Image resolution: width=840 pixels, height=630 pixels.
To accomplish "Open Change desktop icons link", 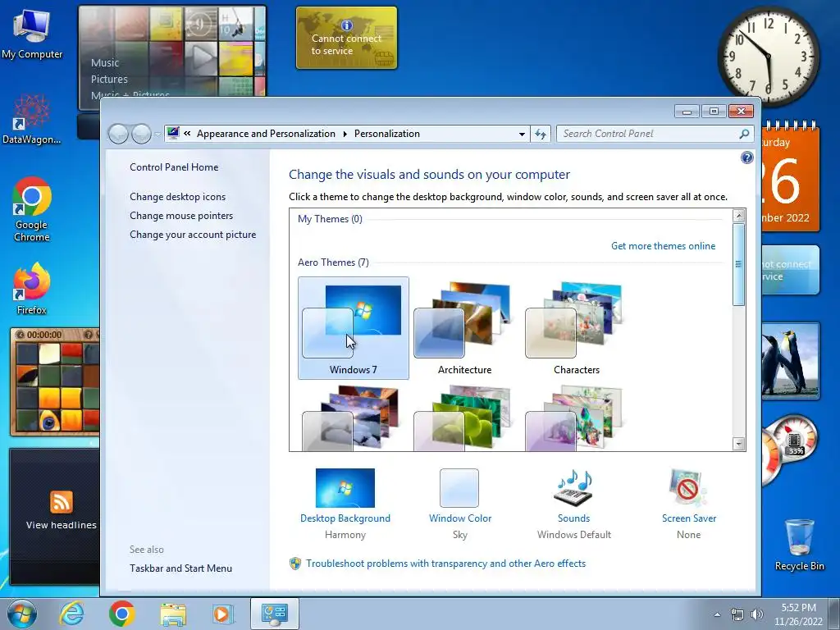I will (x=177, y=197).
